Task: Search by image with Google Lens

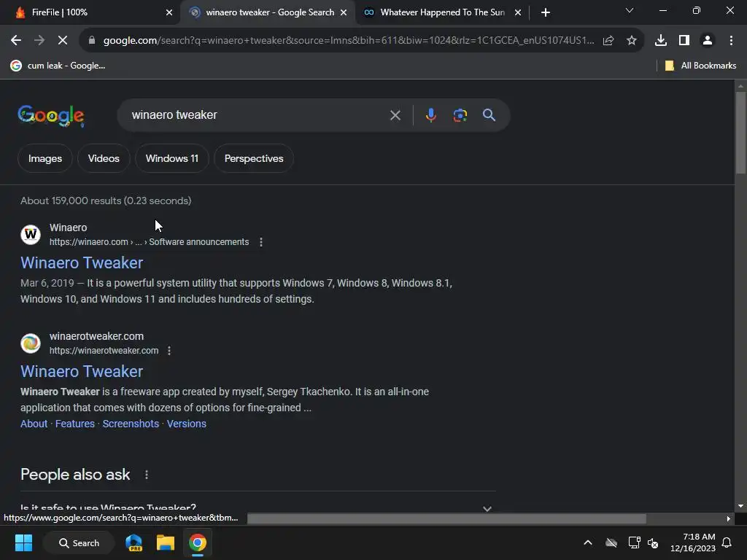Action: 460,115
